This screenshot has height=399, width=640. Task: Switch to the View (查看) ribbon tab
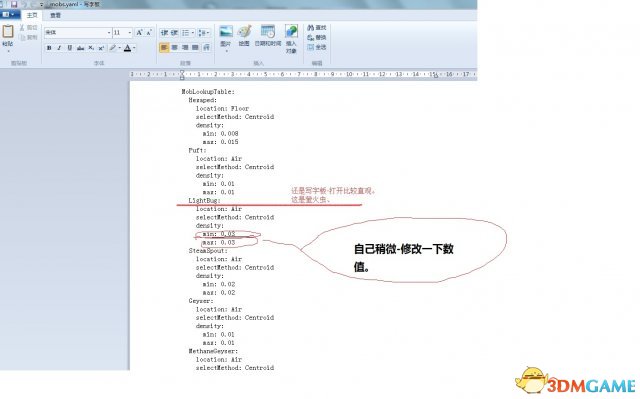click(x=56, y=15)
